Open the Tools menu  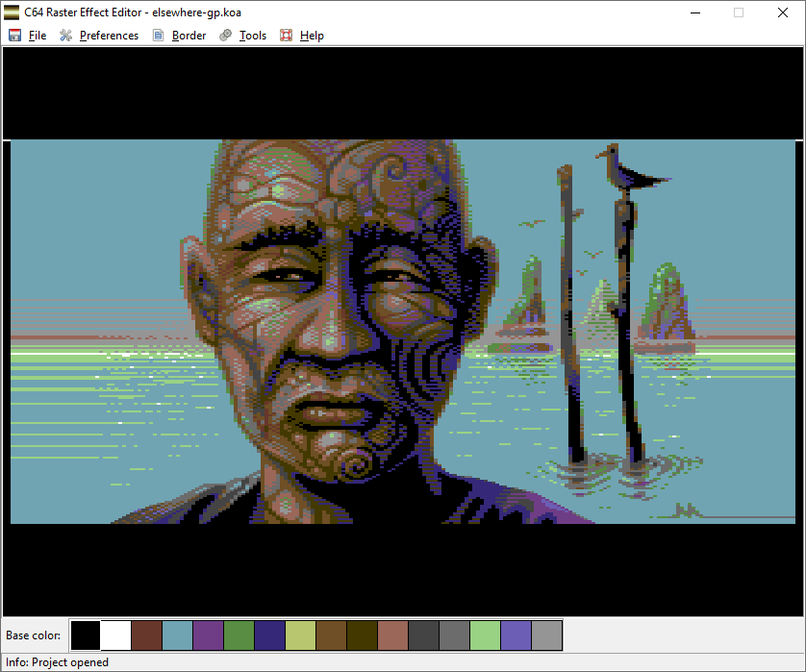pos(252,36)
